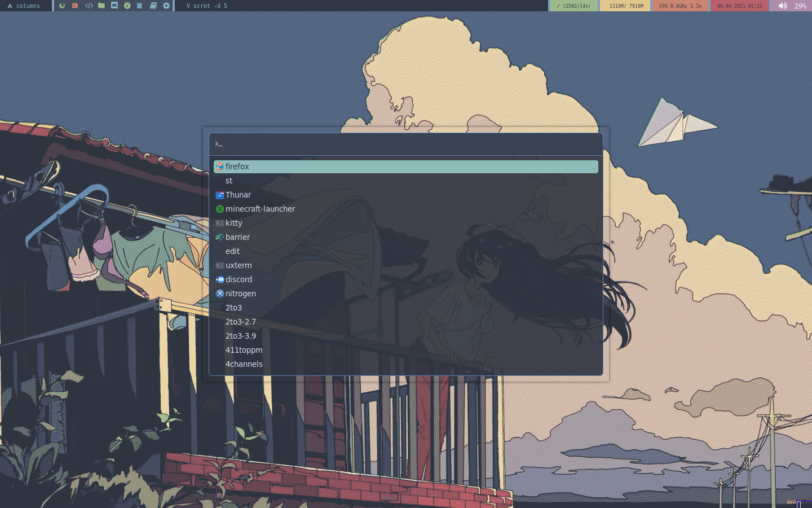Click the uxterm terminal icon
Screen dimensions: 812x508
pyautogui.click(x=220, y=265)
